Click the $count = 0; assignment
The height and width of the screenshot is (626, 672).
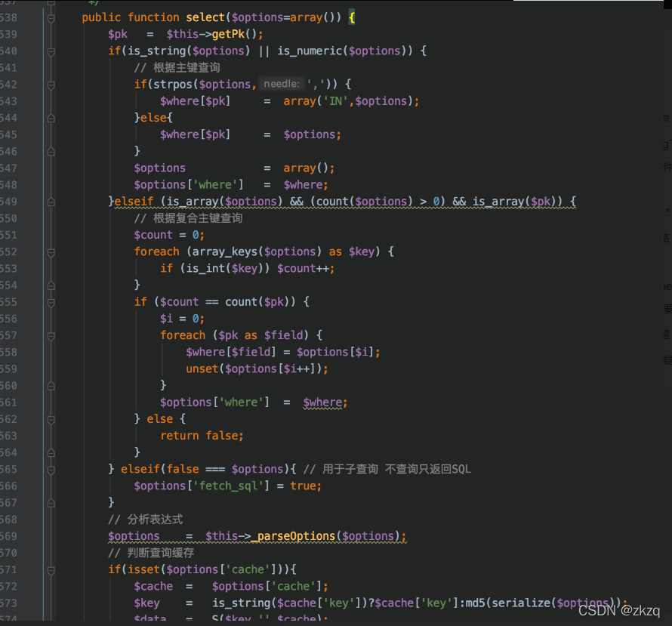pos(169,235)
